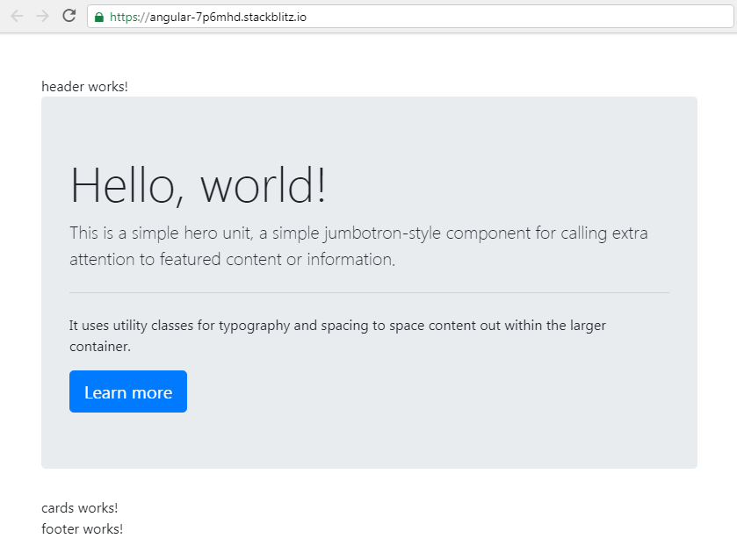Viewport: 737px width, 560px height.
Task: Click the 'footer works!' text
Action: pos(83,529)
